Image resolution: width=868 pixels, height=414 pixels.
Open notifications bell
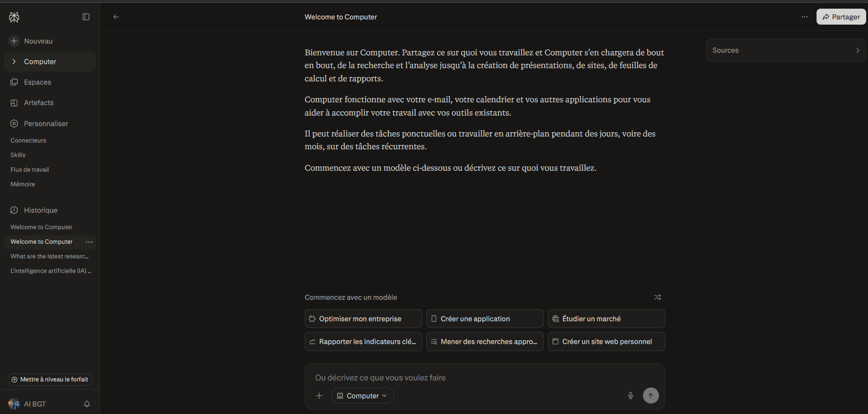(87, 404)
